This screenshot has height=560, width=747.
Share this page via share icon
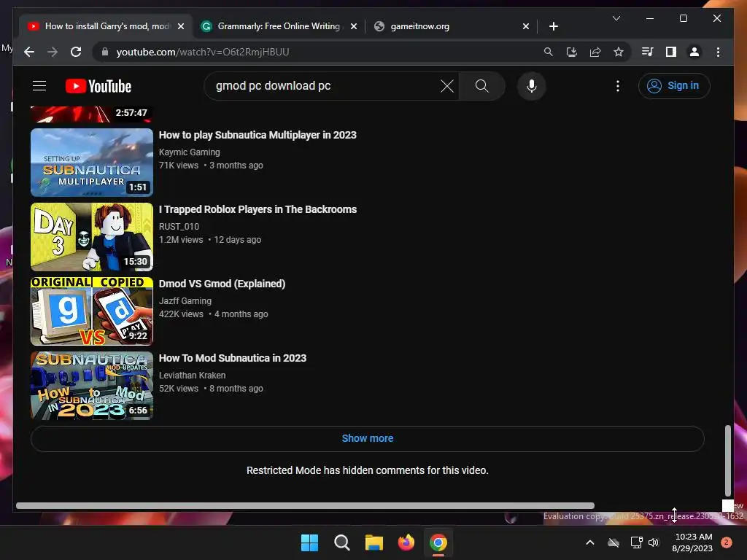(595, 52)
